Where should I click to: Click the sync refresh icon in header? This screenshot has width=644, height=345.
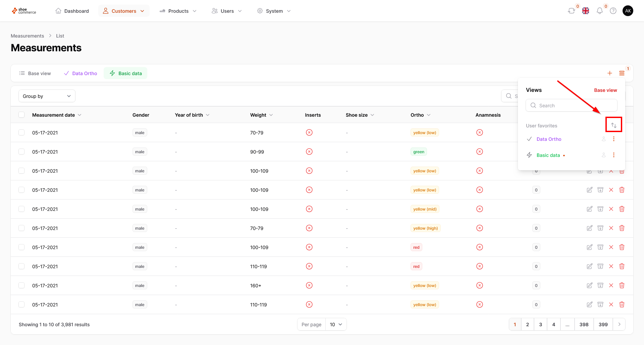571,11
